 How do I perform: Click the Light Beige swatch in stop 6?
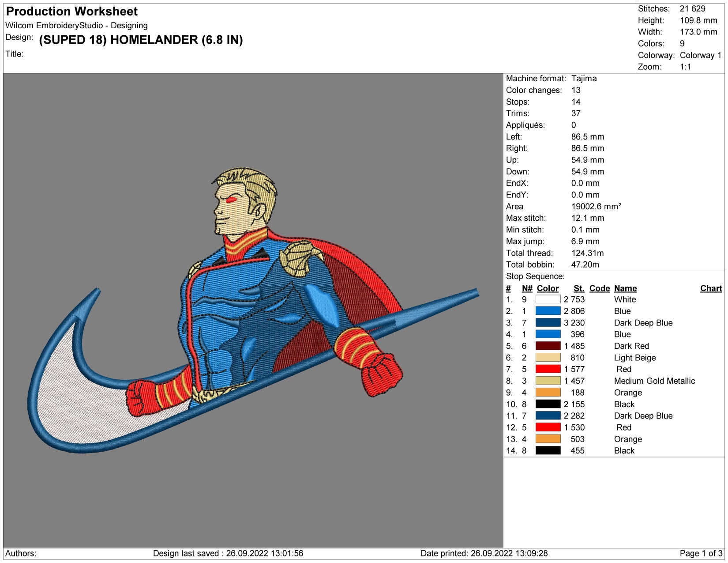(x=548, y=358)
